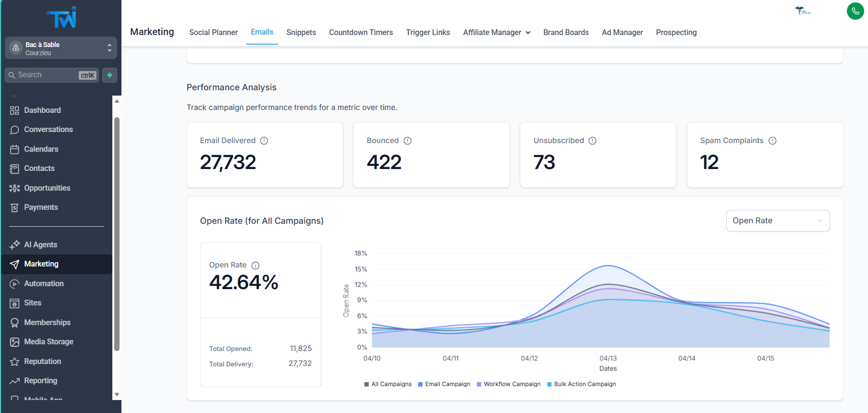Click the small brand logo near top right
The height and width of the screenshot is (413, 868).
point(803,11)
